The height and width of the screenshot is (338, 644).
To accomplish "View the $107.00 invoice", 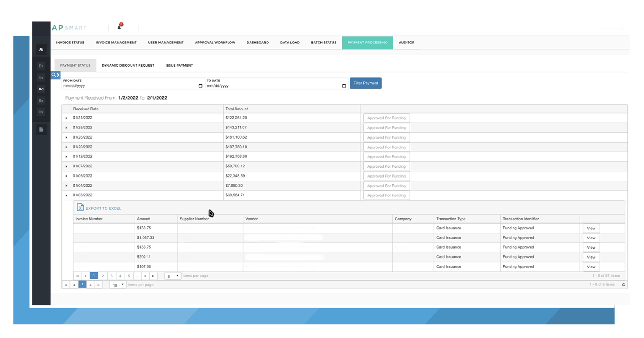I will click(591, 267).
